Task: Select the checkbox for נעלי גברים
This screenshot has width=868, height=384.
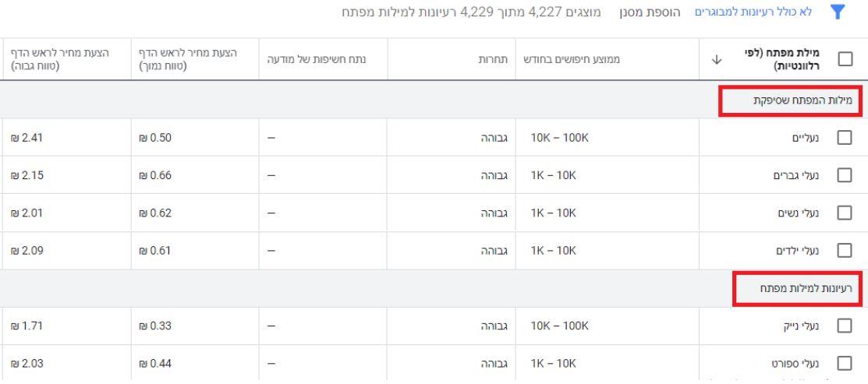Action: pyautogui.click(x=844, y=175)
